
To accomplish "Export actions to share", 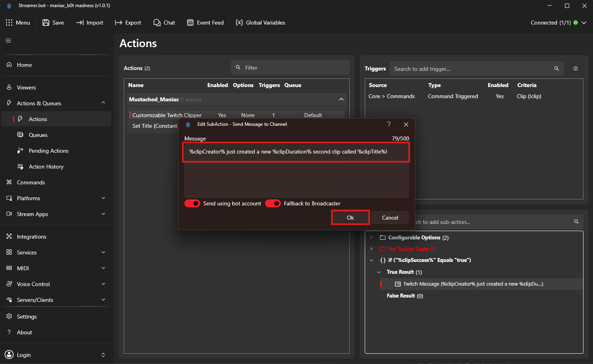I will pyautogui.click(x=128, y=23).
